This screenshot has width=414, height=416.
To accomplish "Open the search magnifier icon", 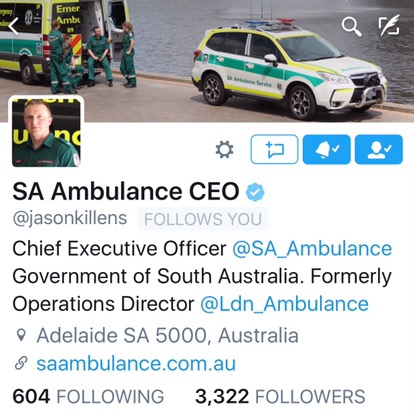I will click(351, 26).
